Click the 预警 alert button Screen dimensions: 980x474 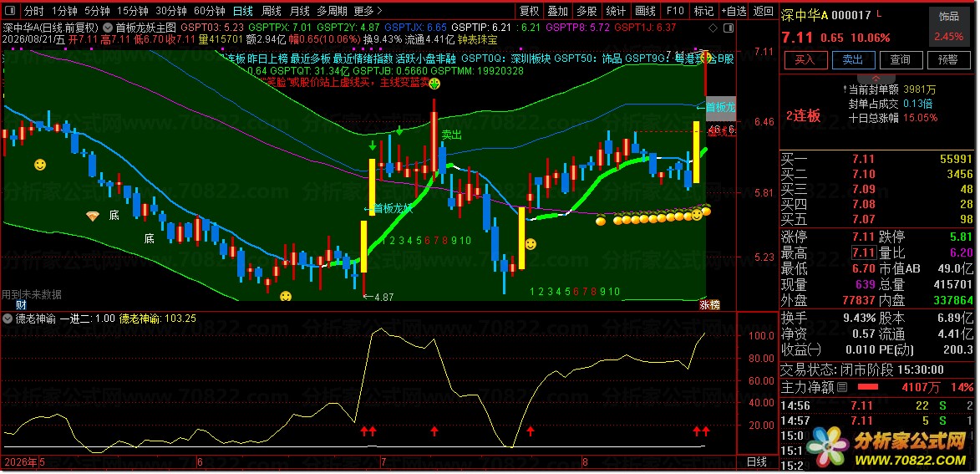(948, 59)
